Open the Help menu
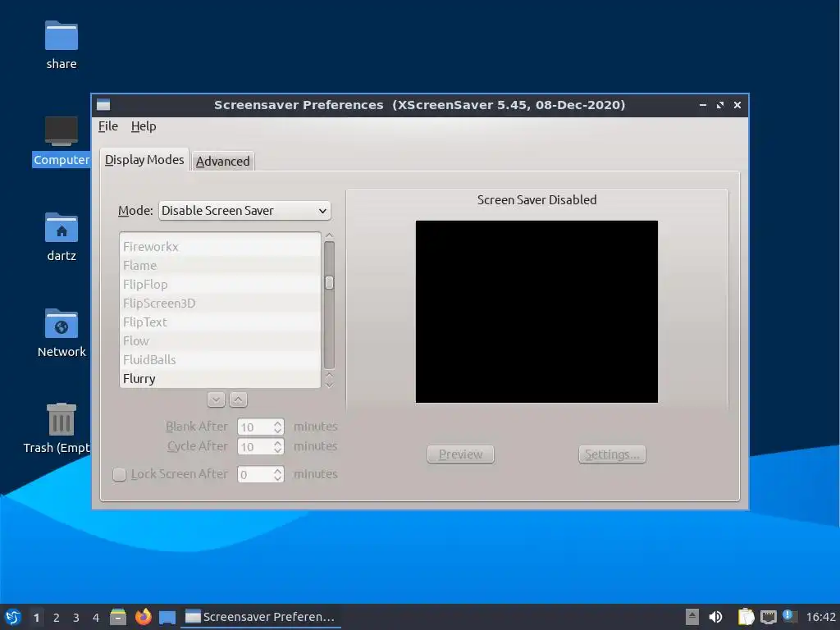The width and height of the screenshot is (840, 630). [x=143, y=126]
